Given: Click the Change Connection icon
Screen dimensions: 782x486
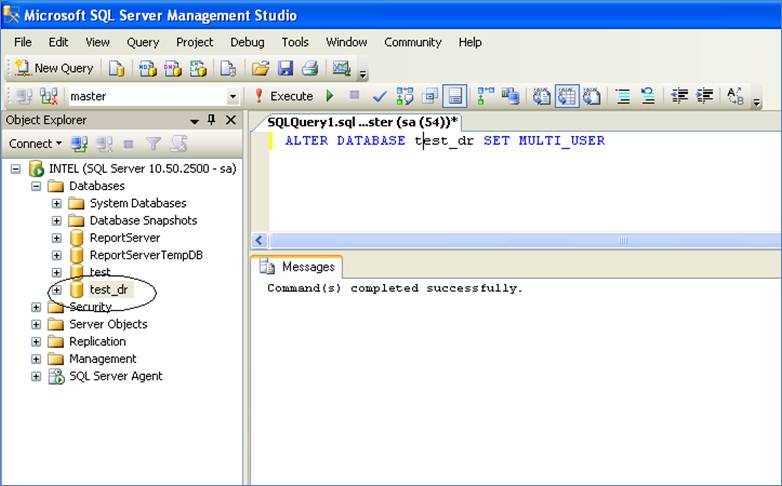Looking at the screenshot, I should tap(49, 96).
